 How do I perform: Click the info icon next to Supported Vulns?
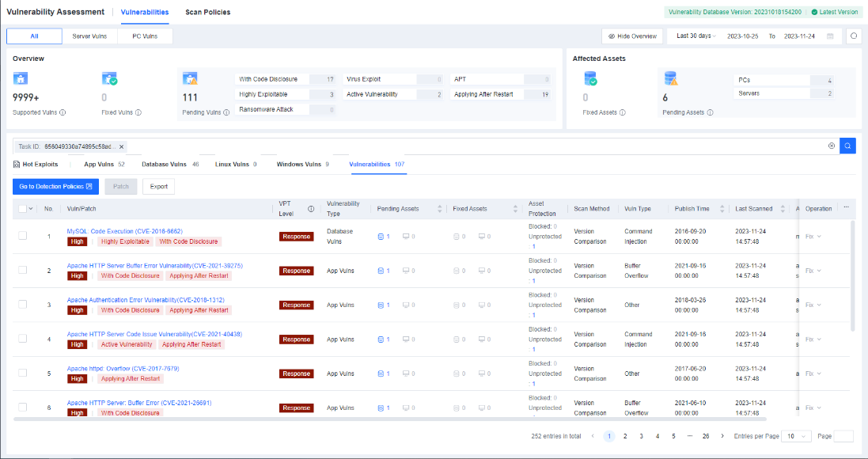[x=63, y=112]
